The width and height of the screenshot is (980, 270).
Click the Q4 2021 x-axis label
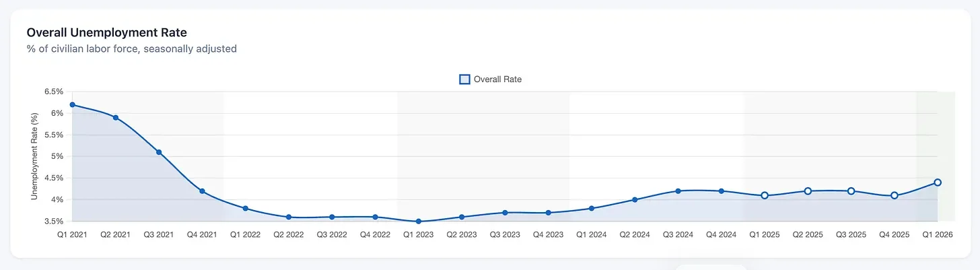pyautogui.click(x=202, y=235)
